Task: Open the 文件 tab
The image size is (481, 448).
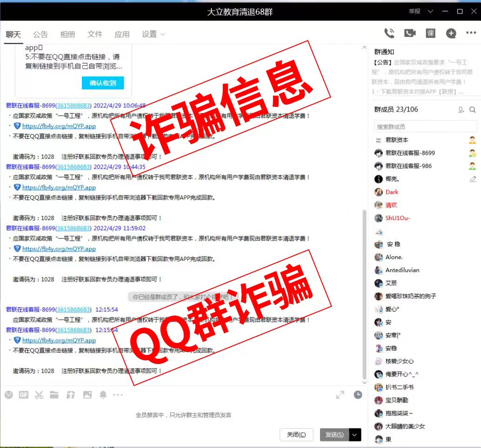Action: (95, 34)
